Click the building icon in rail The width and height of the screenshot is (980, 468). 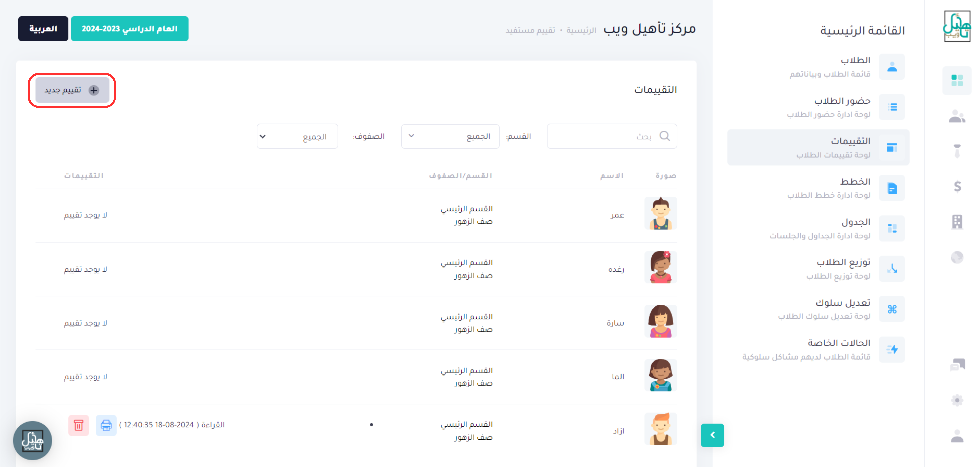coord(957,222)
